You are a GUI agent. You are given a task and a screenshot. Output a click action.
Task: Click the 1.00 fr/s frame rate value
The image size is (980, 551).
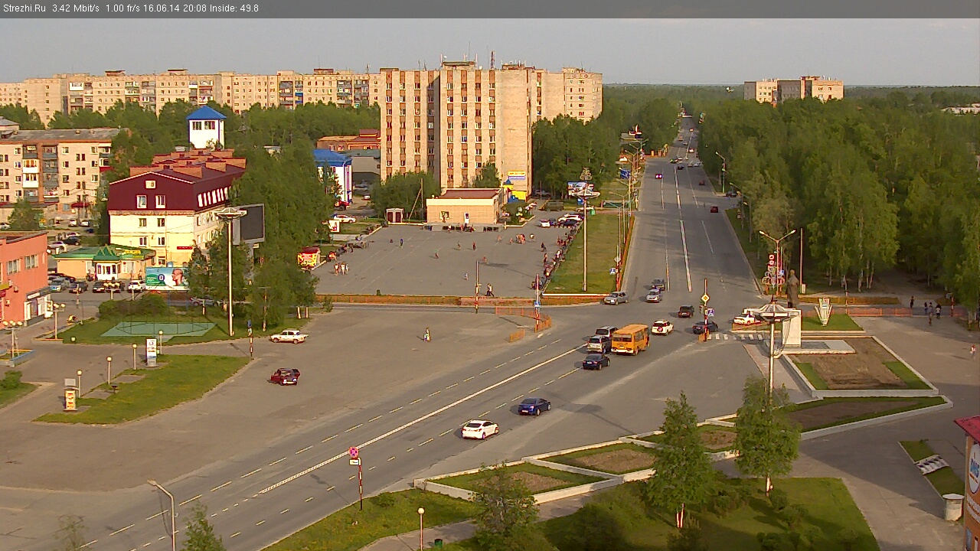coord(123,8)
